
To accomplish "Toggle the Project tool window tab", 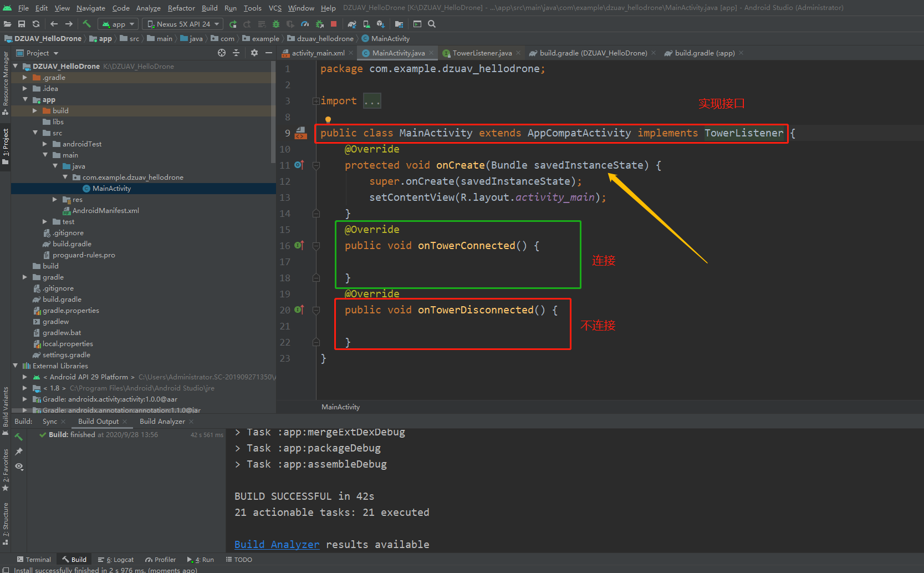I will coord(6,146).
